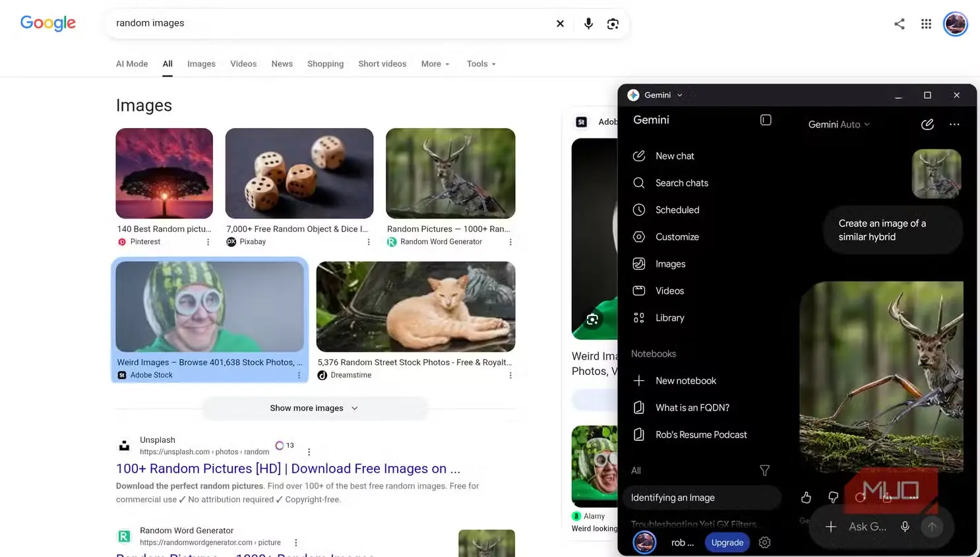Filter the Gemini chat list
This screenshot has width=980, height=557.
[x=764, y=471]
